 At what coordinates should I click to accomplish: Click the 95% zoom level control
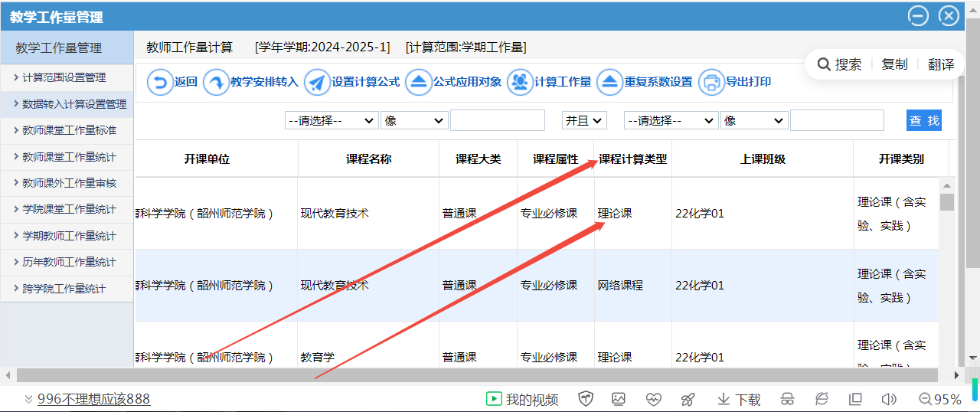coord(939,399)
